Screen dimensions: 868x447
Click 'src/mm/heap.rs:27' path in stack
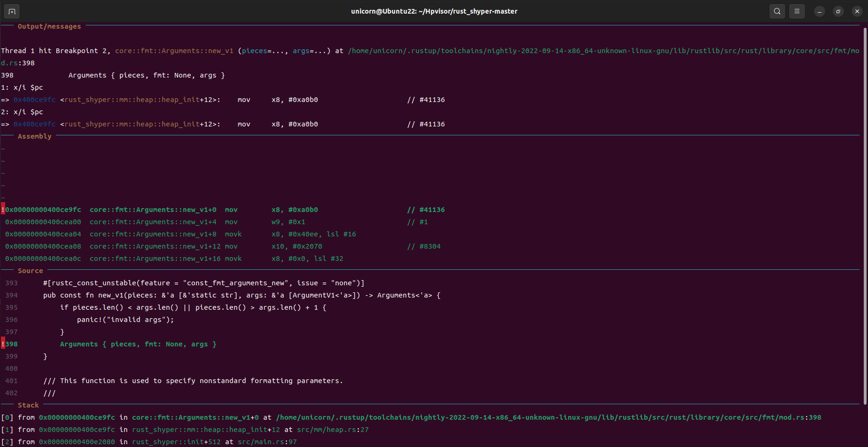pos(333,430)
